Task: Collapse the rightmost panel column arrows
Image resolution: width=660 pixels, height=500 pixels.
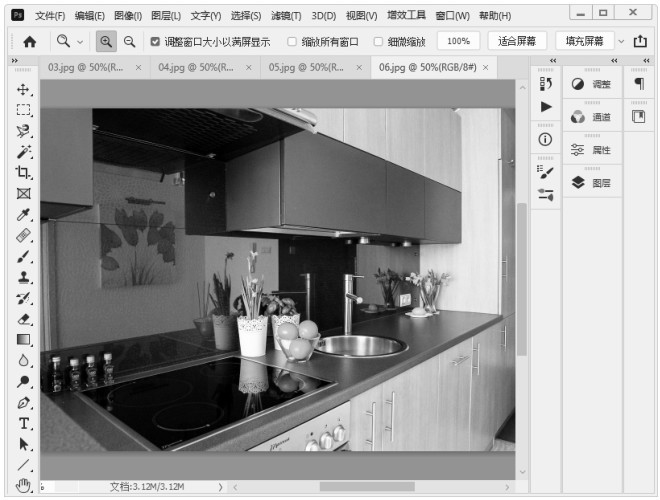Action: click(646, 61)
